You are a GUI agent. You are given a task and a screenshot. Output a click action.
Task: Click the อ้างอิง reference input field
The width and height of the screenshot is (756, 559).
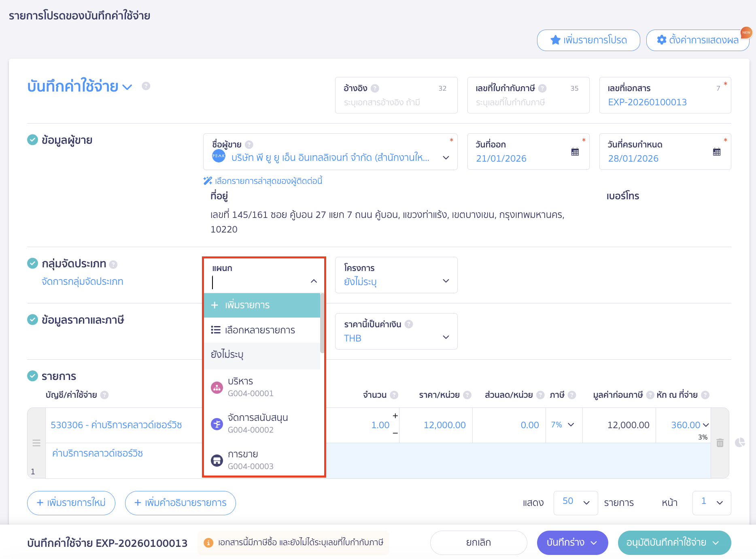click(x=395, y=102)
